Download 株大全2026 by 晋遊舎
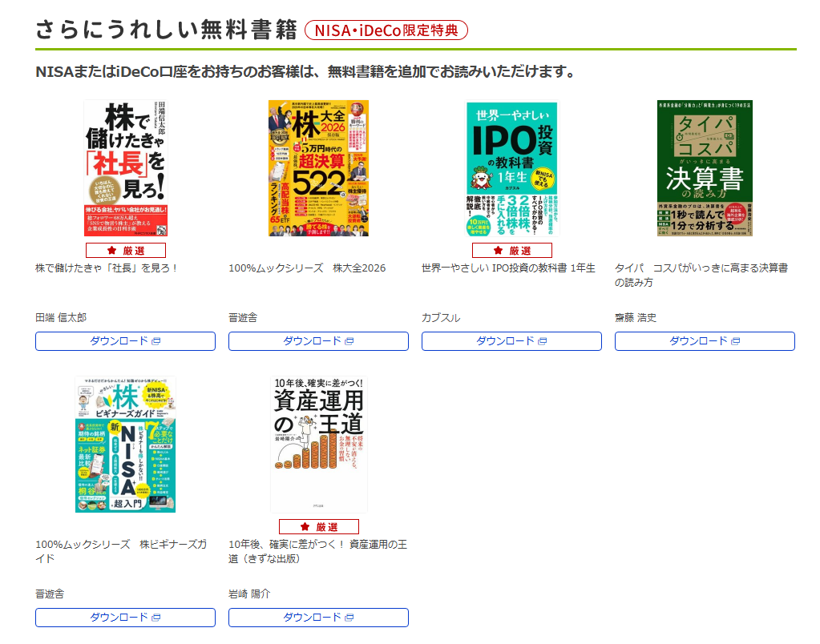 (x=318, y=341)
